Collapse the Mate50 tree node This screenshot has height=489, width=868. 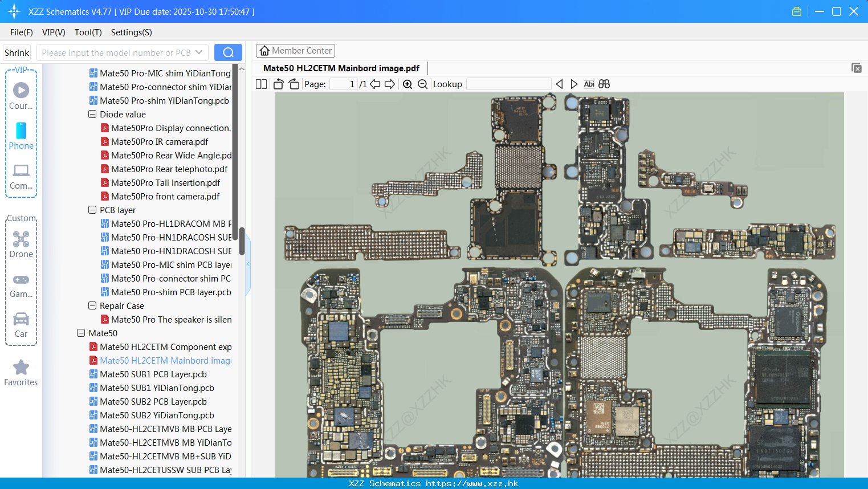point(81,333)
